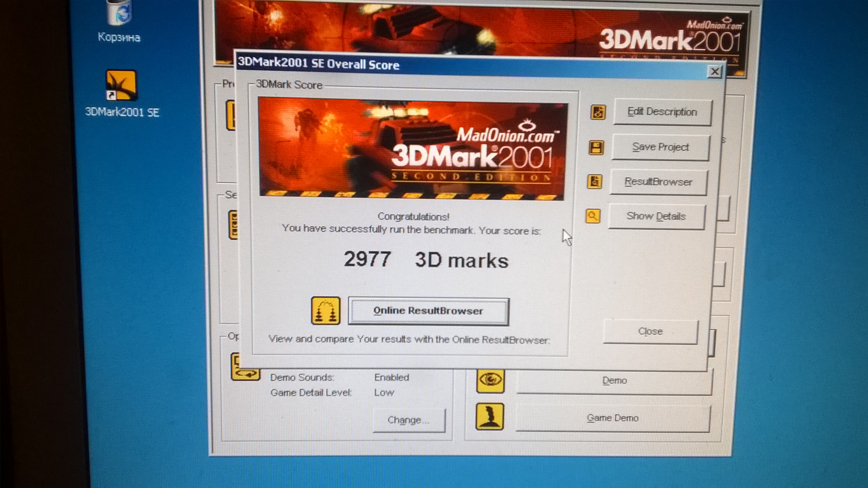Start the Demo button
This screenshot has width=868, height=488.
tap(614, 381)
